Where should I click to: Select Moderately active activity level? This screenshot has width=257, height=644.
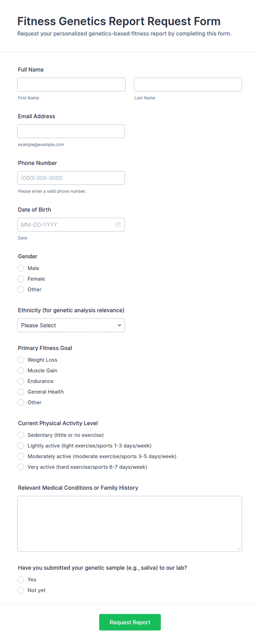click(x=21, y=456)
